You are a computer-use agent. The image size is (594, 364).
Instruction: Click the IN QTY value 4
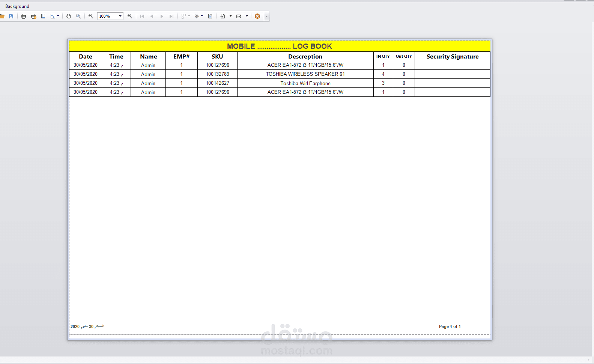pyautogui.click(x=383, y=74)
